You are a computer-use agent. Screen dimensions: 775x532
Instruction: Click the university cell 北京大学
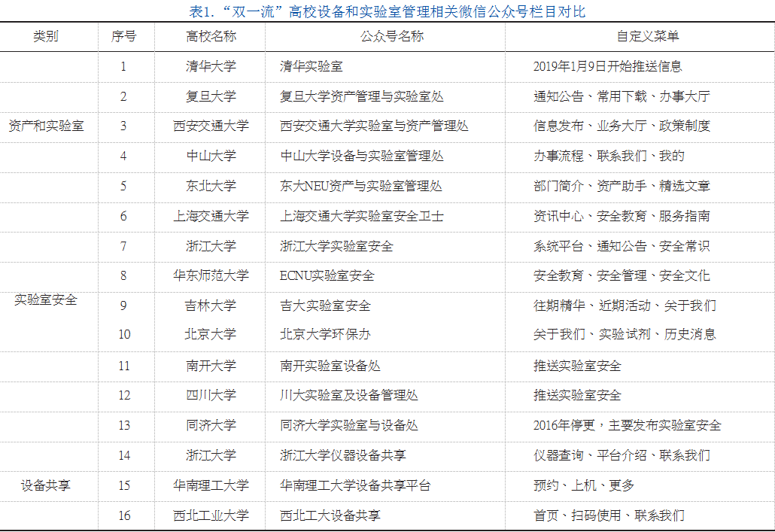(x=211, y=334)
